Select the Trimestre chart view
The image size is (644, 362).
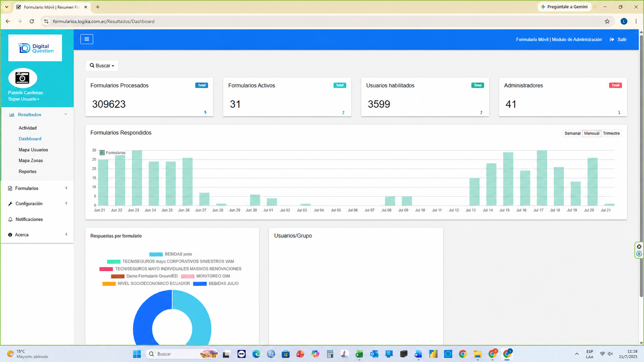[611, 133]
